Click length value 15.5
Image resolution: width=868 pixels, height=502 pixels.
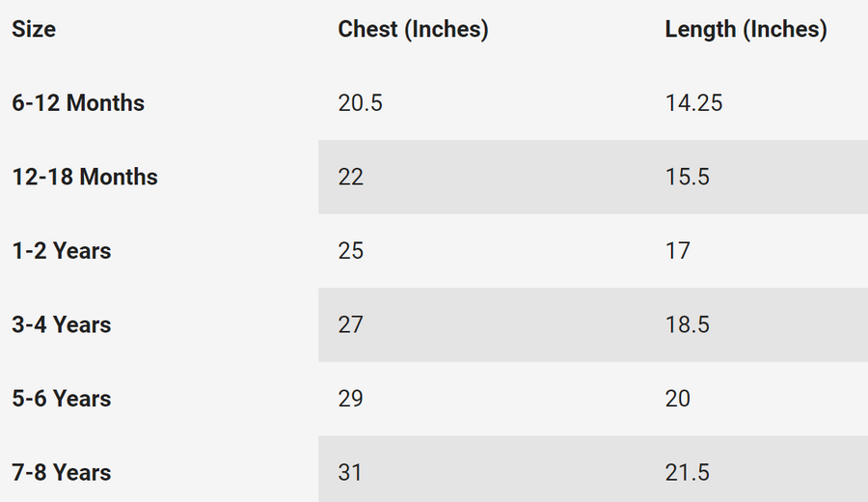[687, 178]
